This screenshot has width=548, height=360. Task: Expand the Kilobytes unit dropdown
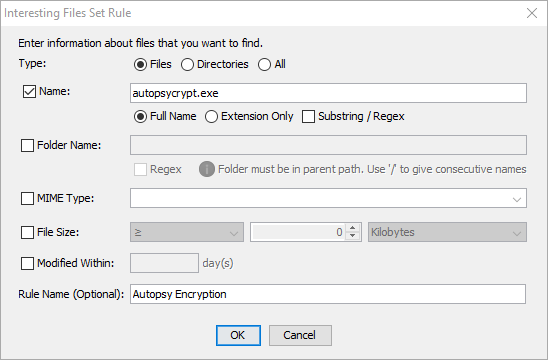447,232
